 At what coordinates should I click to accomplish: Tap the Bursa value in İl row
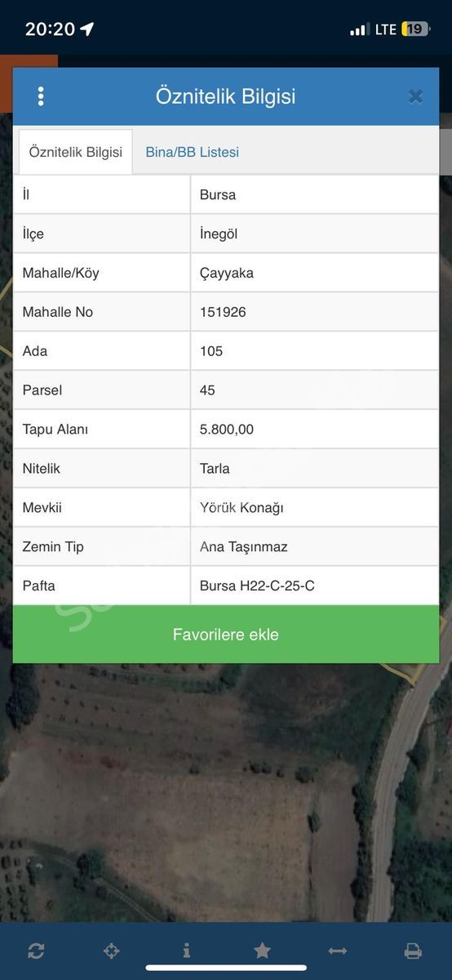coord(218,194)
